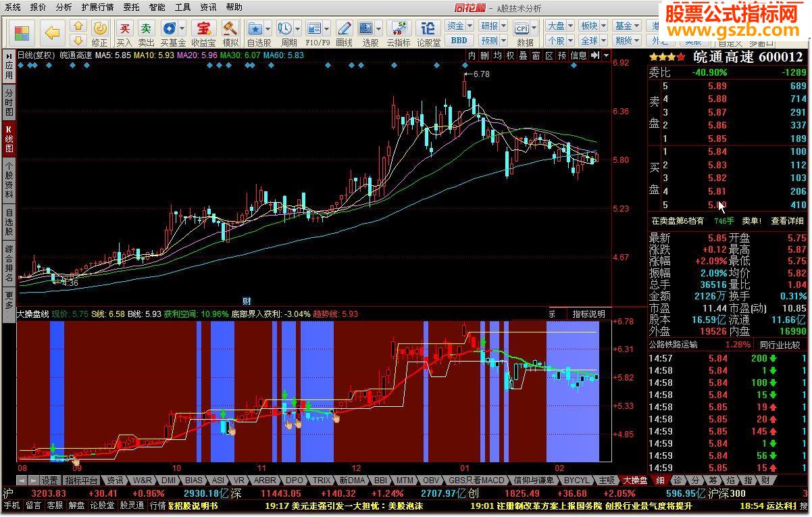Click the colorful home grid icon
The width and height of the screenshot is (812, 517).
tap(22, 32)
